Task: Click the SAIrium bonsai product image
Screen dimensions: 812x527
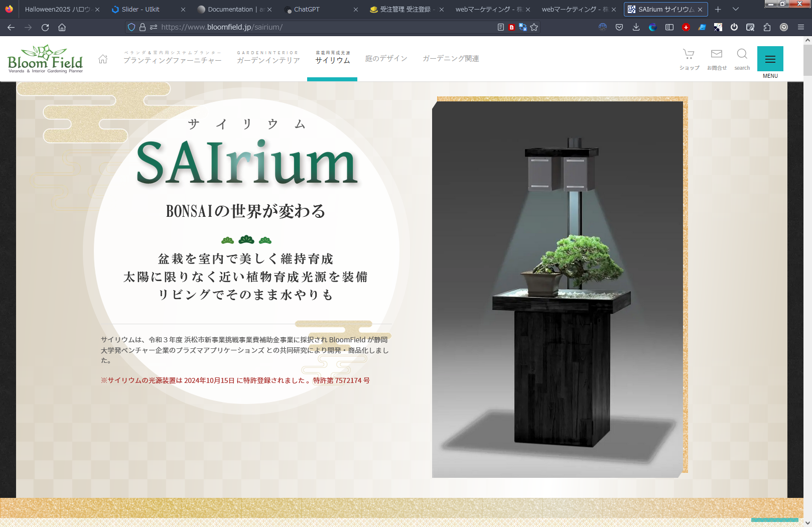Action: coord(558,289)
